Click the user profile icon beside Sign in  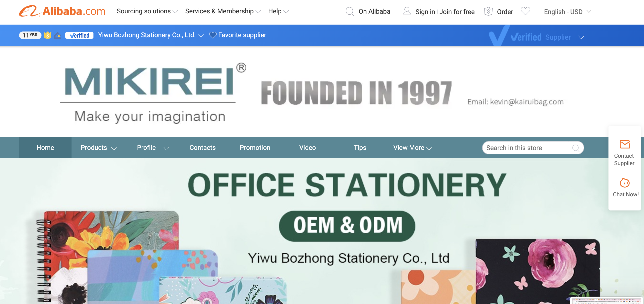point(407,11)
